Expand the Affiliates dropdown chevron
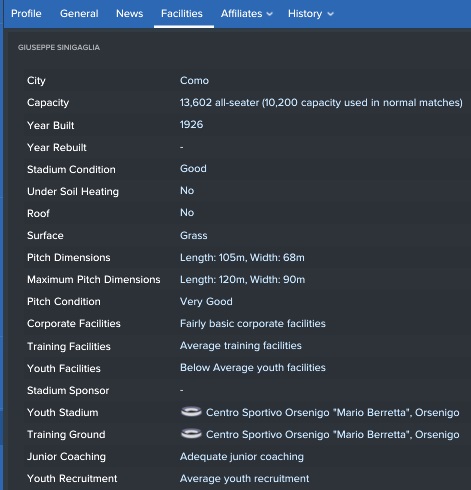 coord(270,14)
